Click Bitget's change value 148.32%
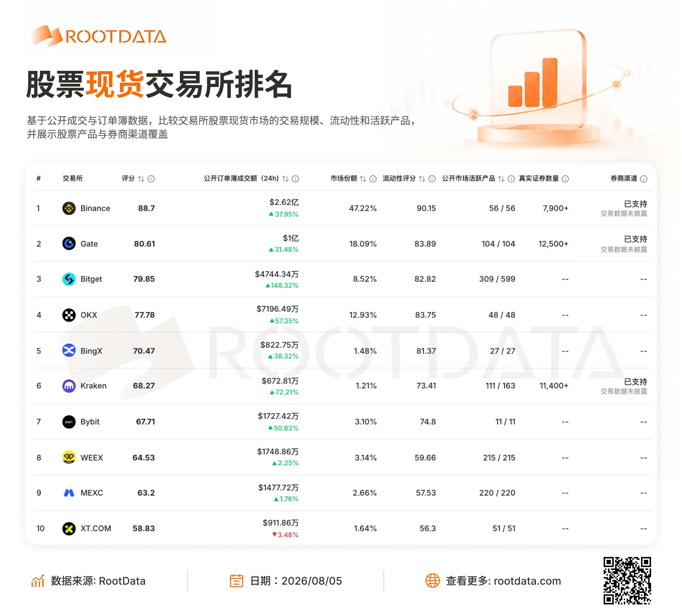This screenshot has height=616, width=682. coord(285,285)
